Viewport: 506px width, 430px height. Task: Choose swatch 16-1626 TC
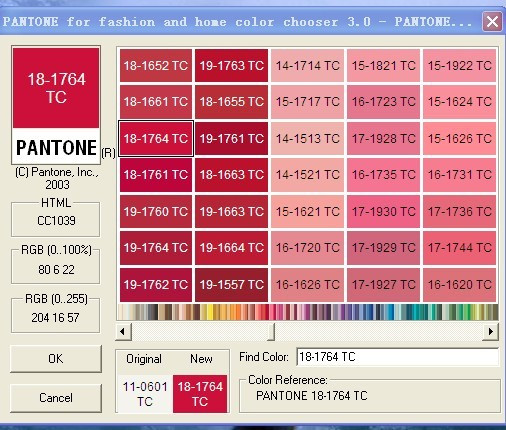tap(307, 285)
